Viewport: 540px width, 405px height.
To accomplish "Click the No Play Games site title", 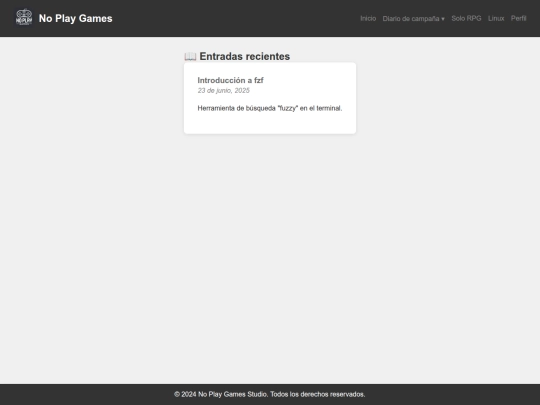I will click(75, 18).
